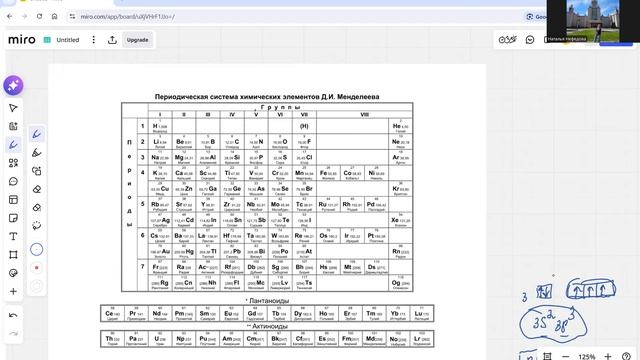The width and height of the screenshot is (640, 360).
Task: Select the Comment tool in toolbar
Action: (13, 182)
